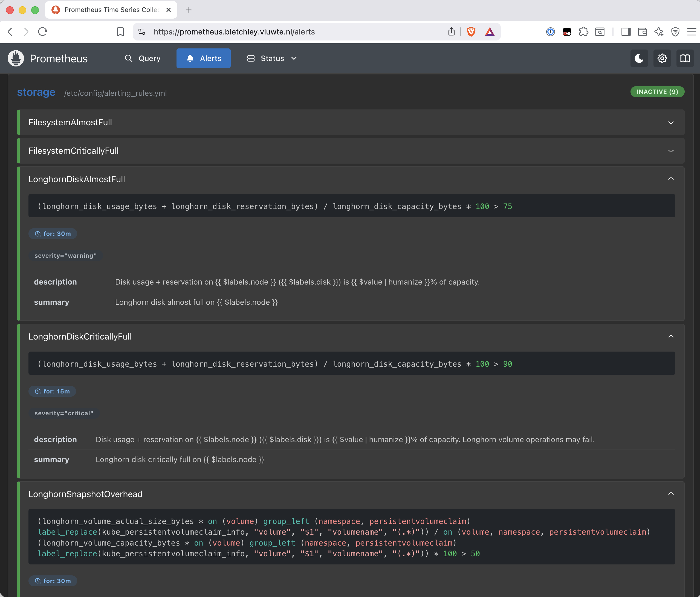700x597 pixels.
Task: Open the browser extensions puzzle icon
Action: [583, 32]
